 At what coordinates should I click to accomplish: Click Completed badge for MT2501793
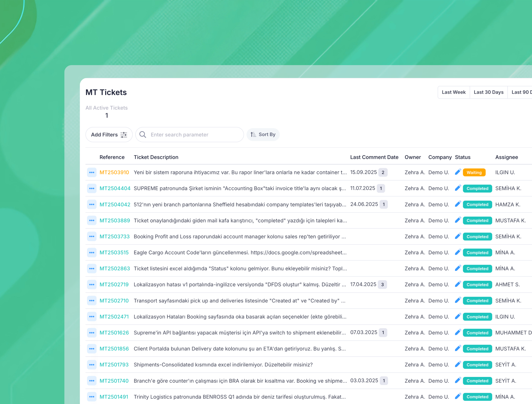click(477, 365)
